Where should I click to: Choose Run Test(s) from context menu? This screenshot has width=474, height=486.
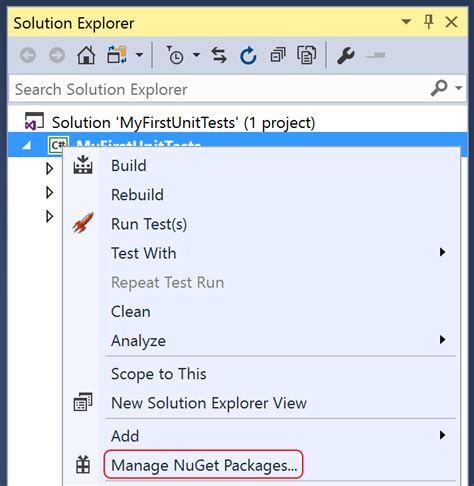[x=149, y=224]
